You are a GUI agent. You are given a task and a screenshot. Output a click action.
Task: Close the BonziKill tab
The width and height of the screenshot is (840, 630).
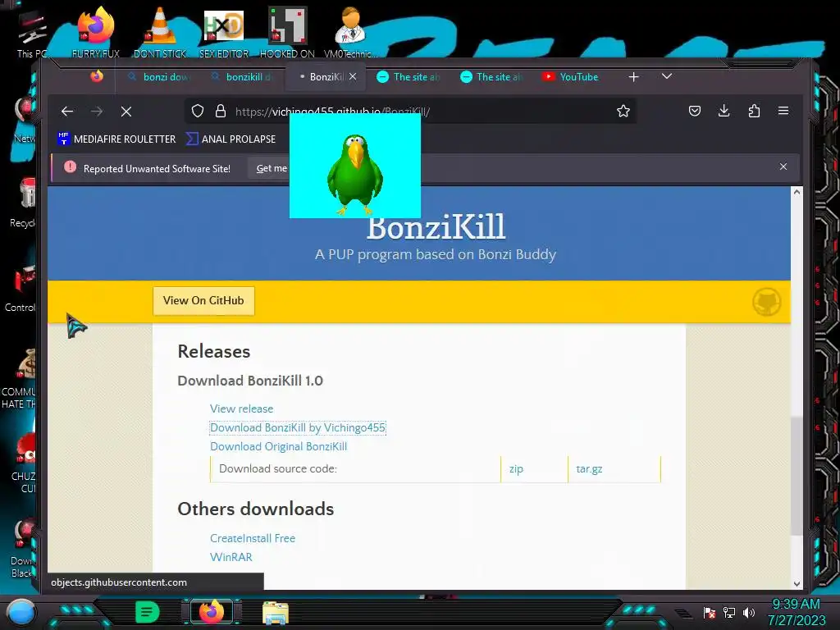353,76
